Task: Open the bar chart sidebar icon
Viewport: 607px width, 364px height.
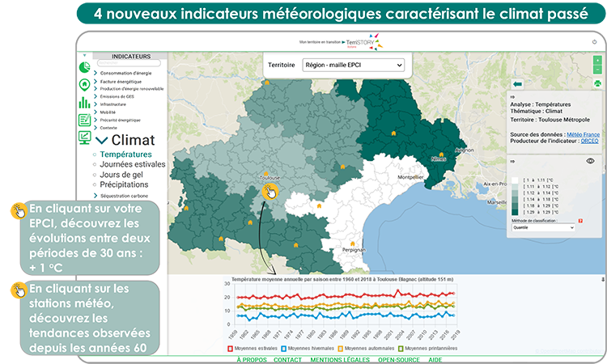Action: pos(84,103)
